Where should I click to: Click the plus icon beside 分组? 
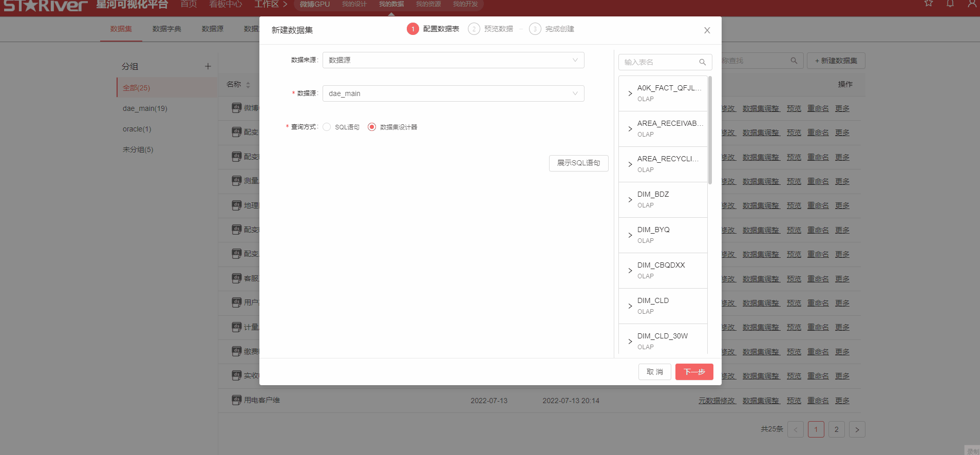208,66
